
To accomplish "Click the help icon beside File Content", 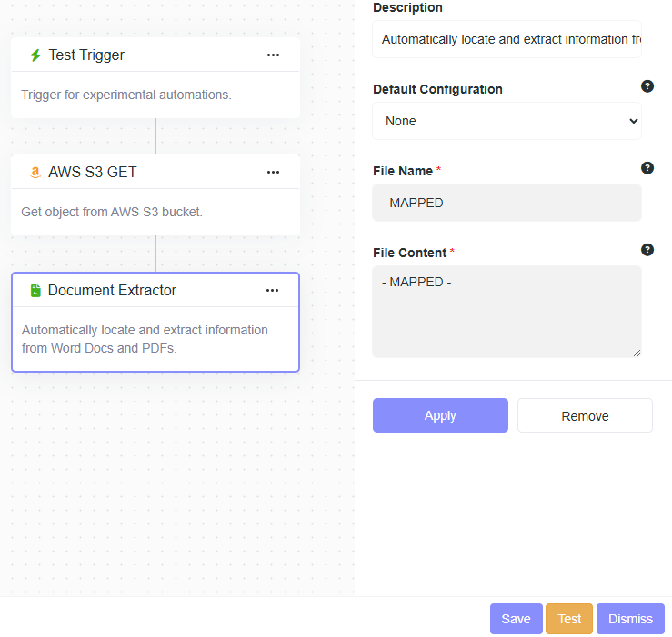I will point(647,250).
